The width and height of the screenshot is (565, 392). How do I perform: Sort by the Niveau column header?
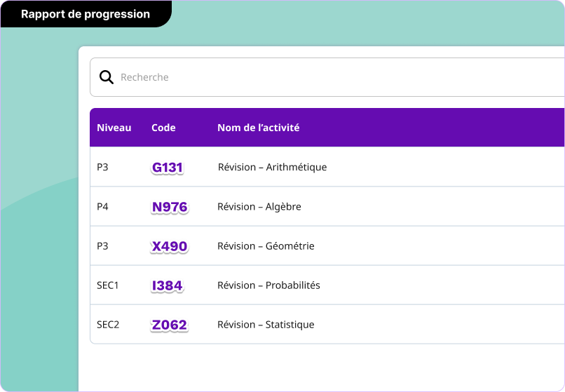[x=114, y=128]
